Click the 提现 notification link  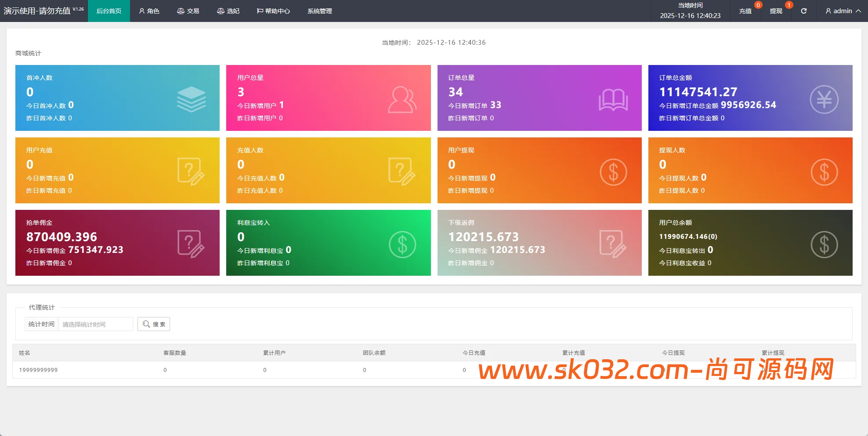coord(776,11)
